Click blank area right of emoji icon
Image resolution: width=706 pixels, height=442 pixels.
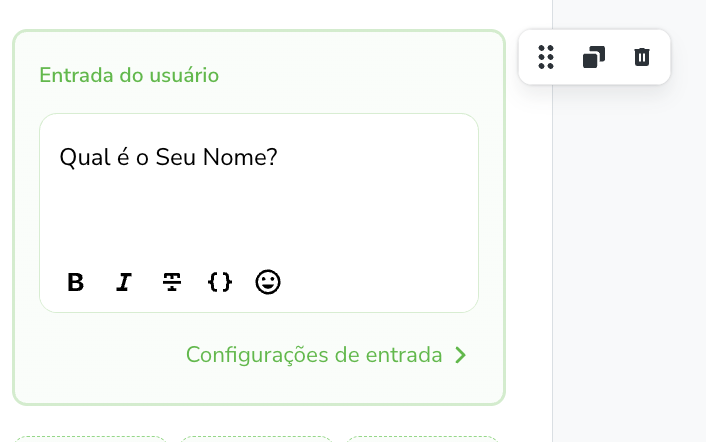point(380,283)
